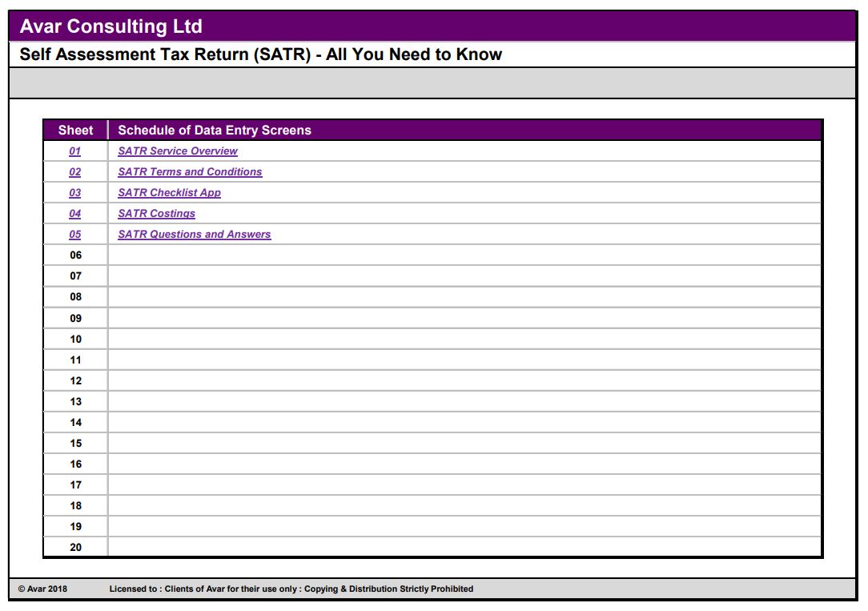Select sheet number '17' cell
Screen dimensions: 868x611
(x=76, y=484)
